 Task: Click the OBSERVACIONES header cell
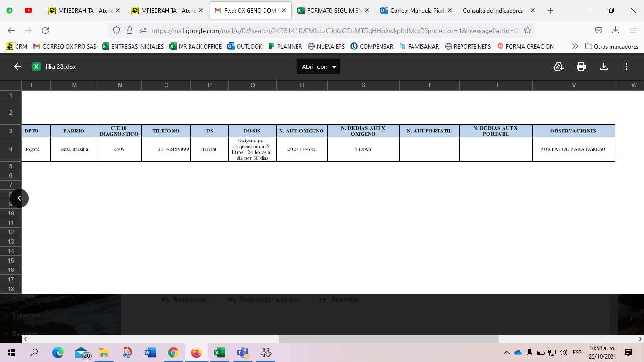coord(573,131)
